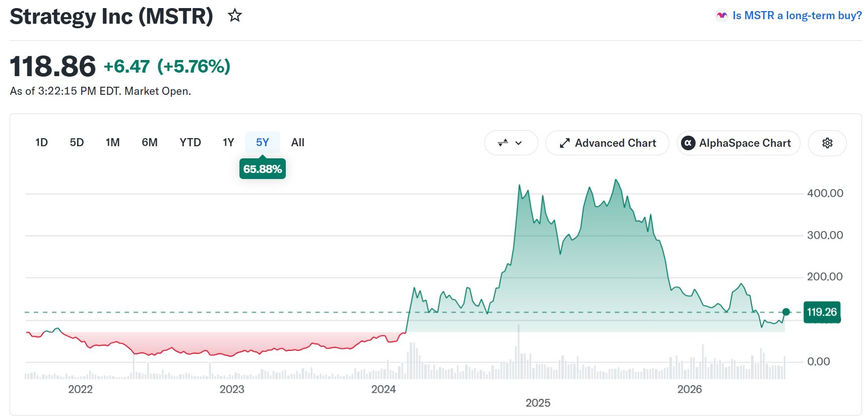
Task: Open 'Is MSTR a long-term buy?' link
Action: point(797,16)
